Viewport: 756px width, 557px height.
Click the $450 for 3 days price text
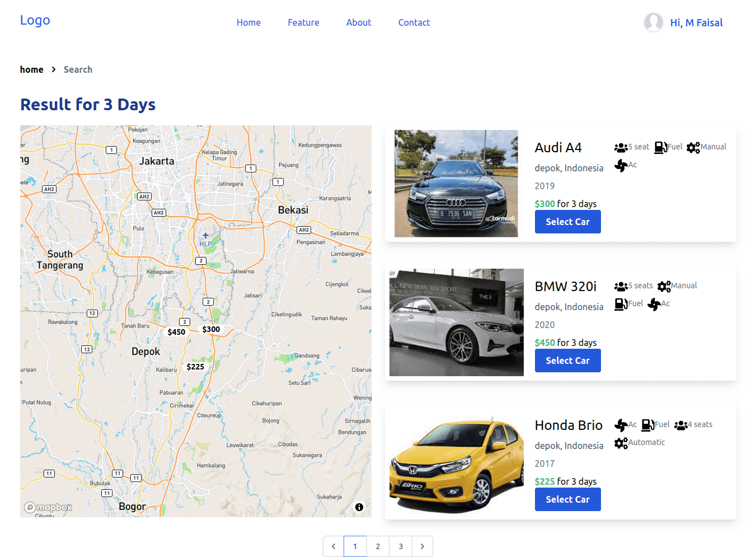tap(566, 343)
